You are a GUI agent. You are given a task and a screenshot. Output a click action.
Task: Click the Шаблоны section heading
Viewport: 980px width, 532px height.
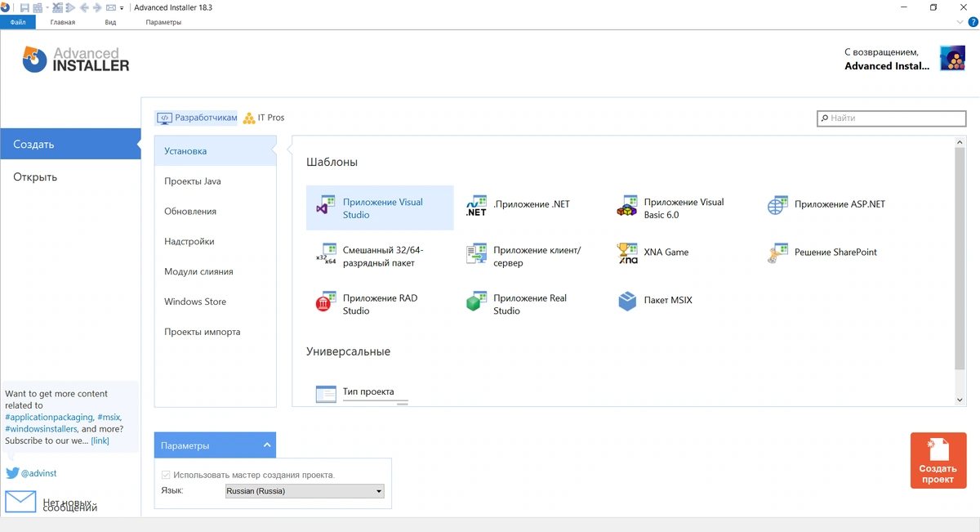pyautogui.click(x=332, y=163)
